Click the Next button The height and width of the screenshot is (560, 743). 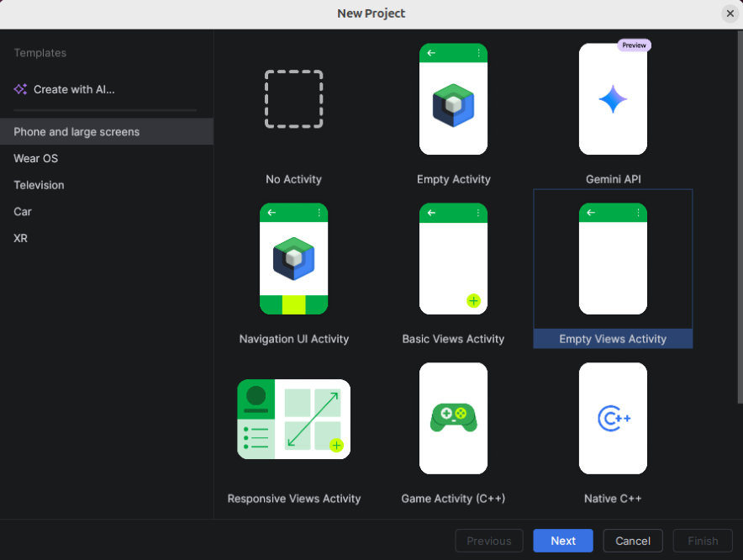click(563, 541)
